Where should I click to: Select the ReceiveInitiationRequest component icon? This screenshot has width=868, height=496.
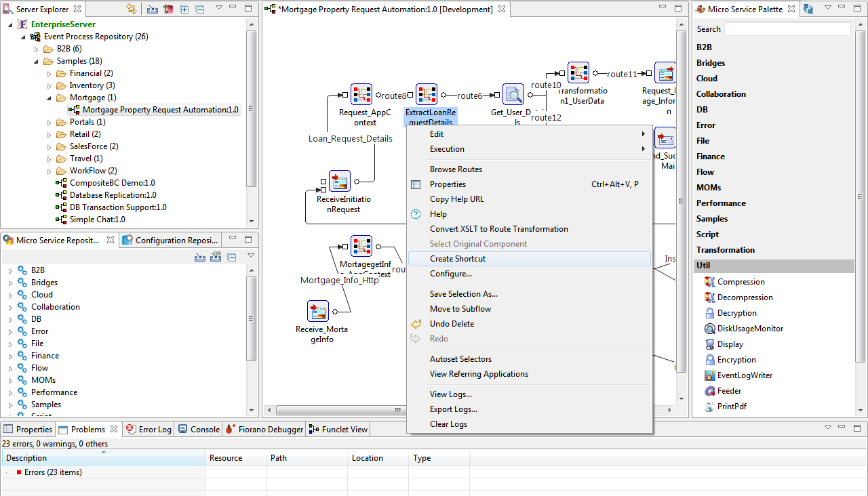pyautogui.click(x=340, y=181)
